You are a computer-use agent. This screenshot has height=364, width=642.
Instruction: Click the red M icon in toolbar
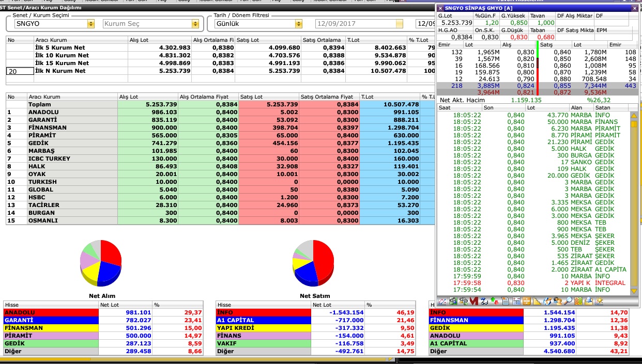pyautogui.click(x=474, y=301)
